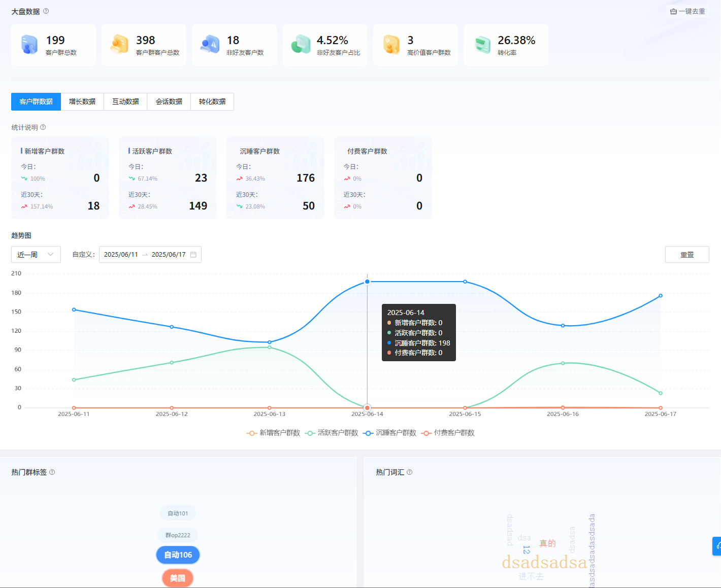The image size is (721, 588).
Task: Click the 100% trend icon under 新增客户群数 今日
Action: click(24, 179)
